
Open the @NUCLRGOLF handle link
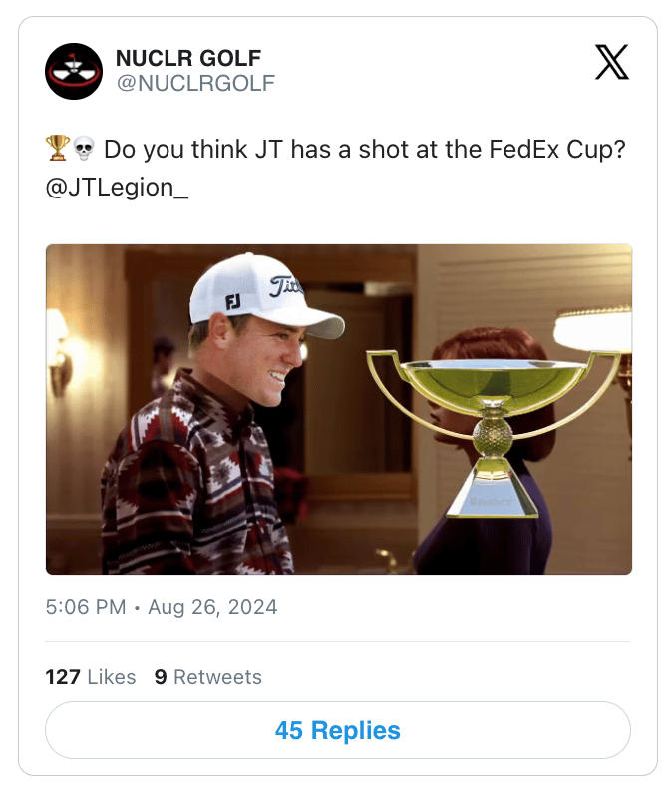click(194, 83)
